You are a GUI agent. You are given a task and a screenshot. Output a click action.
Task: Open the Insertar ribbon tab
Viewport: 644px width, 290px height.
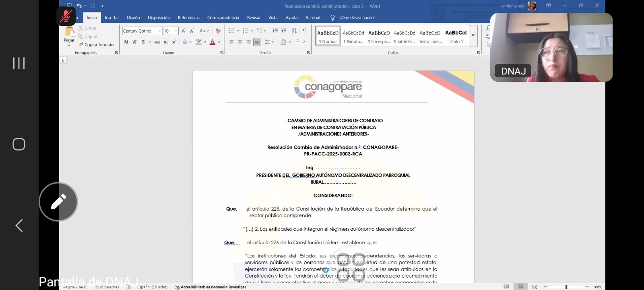pyautogui.click(x=111, y=18)
